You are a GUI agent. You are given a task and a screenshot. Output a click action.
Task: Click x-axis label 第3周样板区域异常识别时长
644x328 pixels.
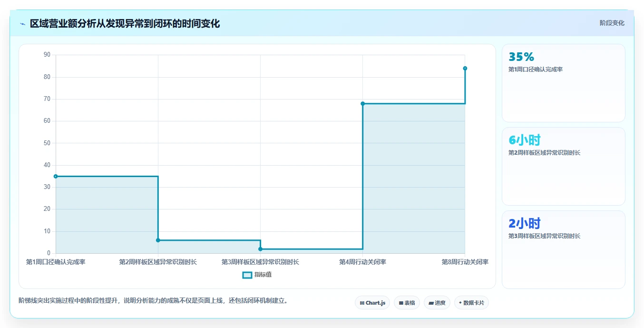tap(260, 262)
